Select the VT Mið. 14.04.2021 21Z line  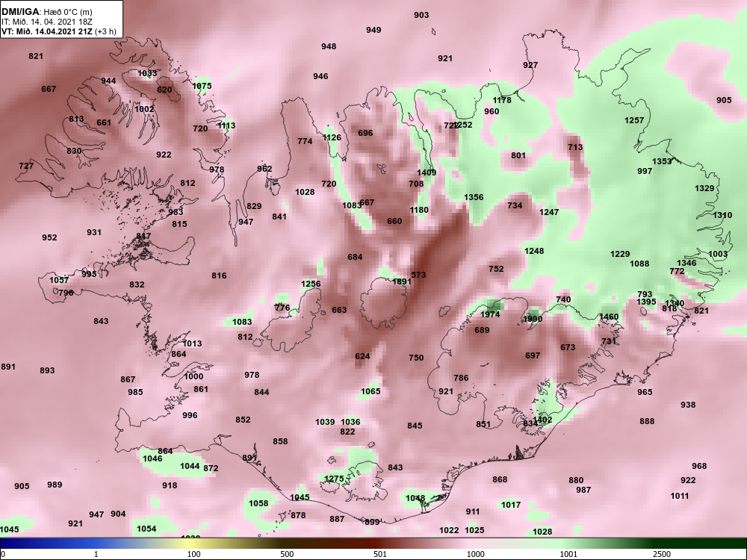pyautogui.click(x=58, y=32)
